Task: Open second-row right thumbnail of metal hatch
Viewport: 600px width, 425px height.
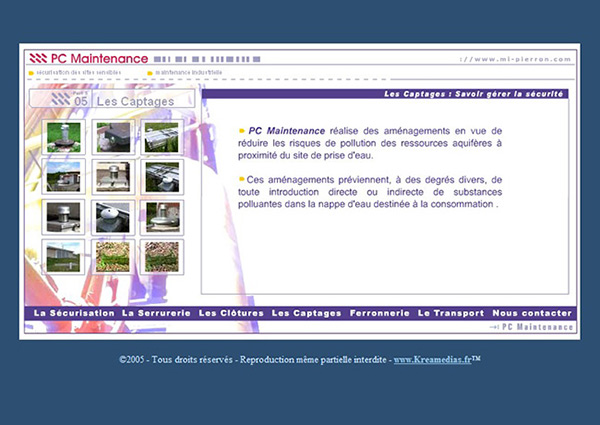Action: click(162, 177)
